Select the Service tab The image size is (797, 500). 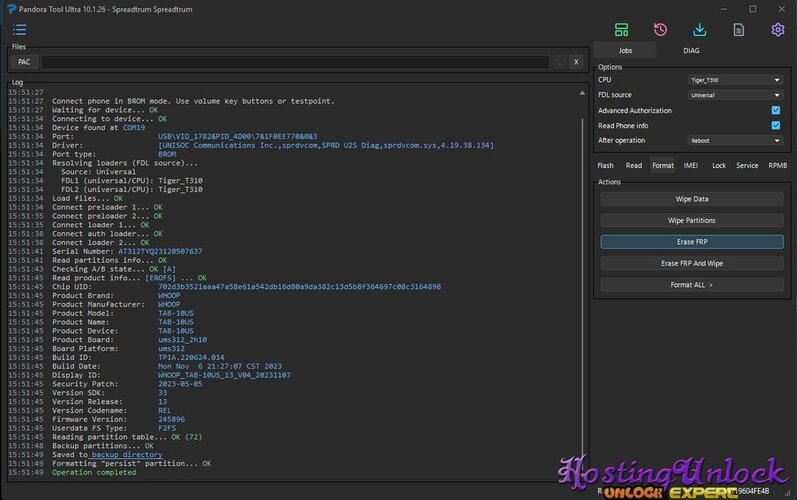(x=747, y=165)
